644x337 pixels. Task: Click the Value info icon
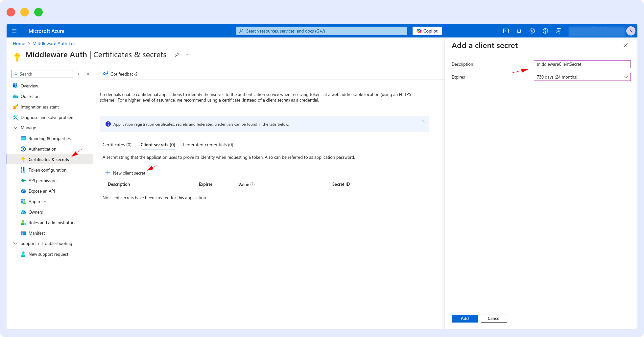[252, 184]
